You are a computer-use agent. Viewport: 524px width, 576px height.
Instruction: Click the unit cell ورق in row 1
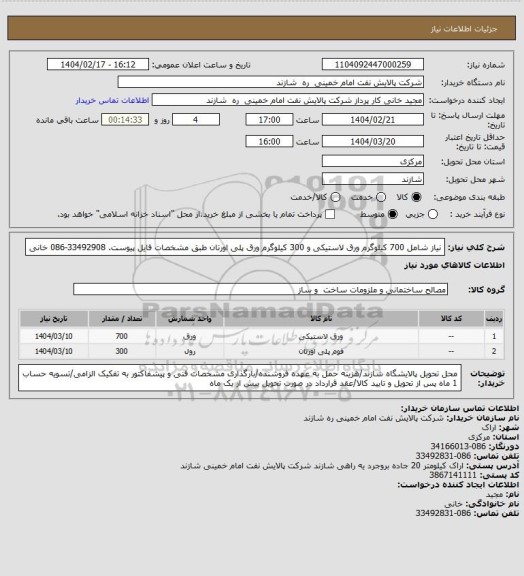pos(190,336)
